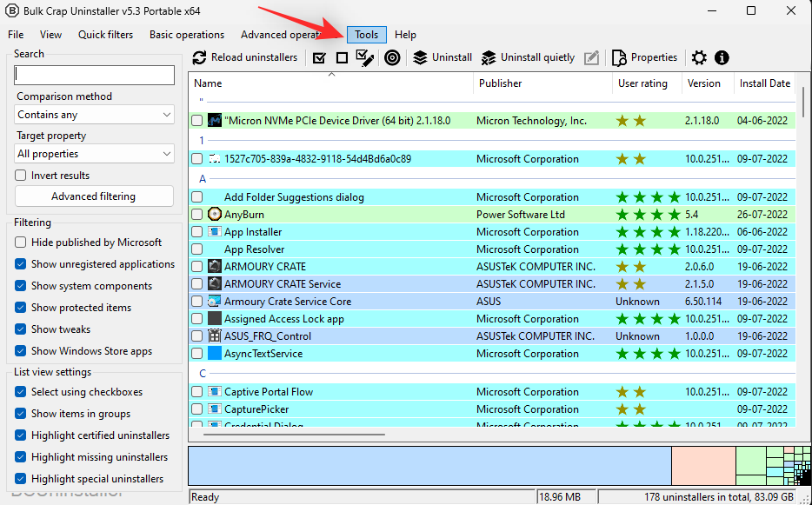The image size is (812, 505).
Task: Click the About info icon
Action: coord(720,57)
